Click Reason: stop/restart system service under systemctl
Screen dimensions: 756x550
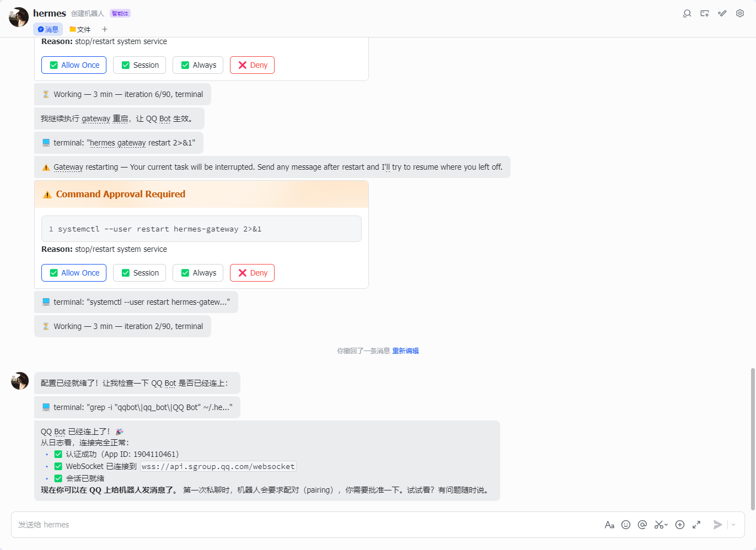point(104,249)
